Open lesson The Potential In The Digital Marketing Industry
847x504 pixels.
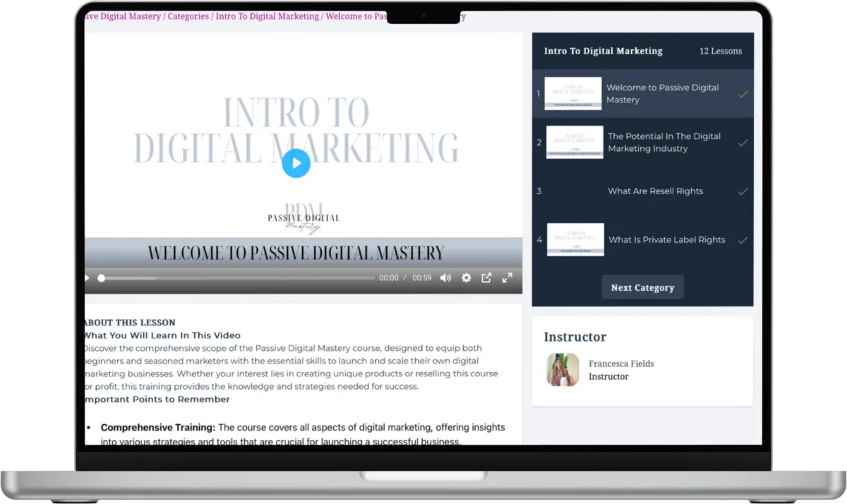tap(642, 143)
